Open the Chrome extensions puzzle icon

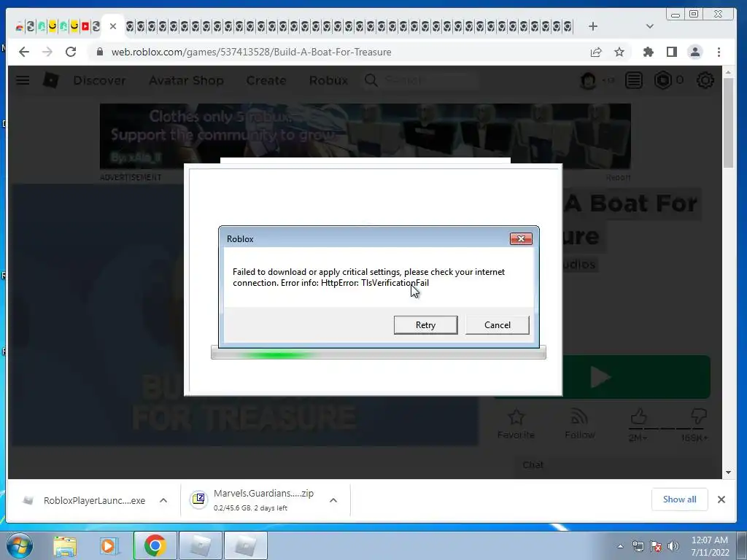coord(648,52)
